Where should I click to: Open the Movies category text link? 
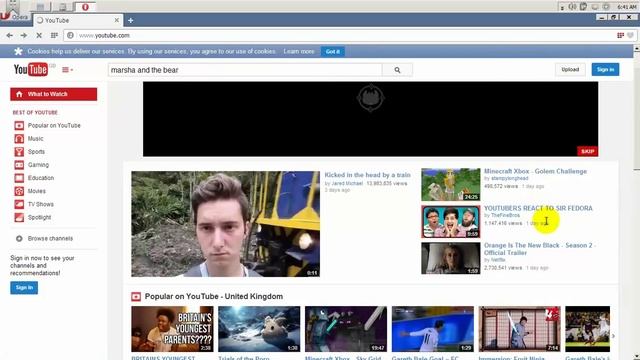37,191
